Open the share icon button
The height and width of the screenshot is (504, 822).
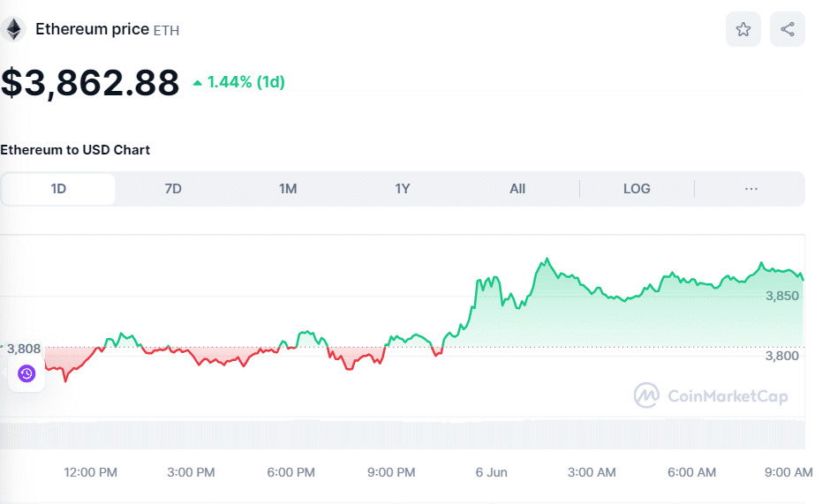(787, 29)
